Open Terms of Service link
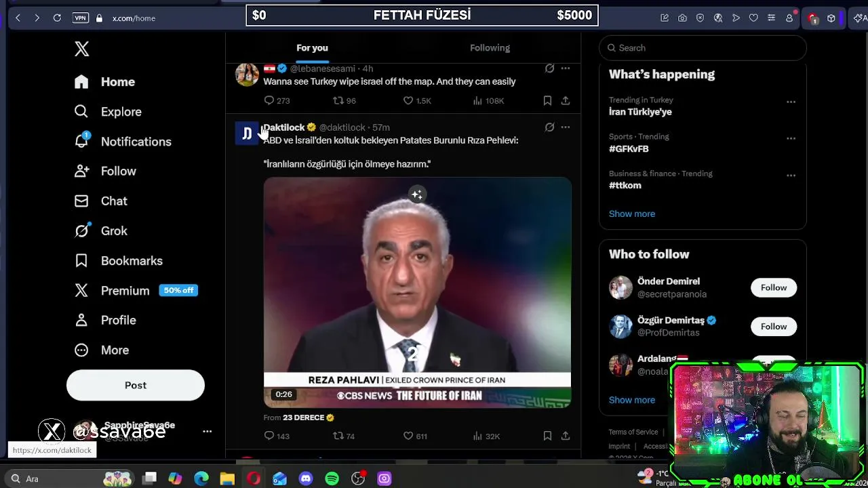 tap(633, 432)
